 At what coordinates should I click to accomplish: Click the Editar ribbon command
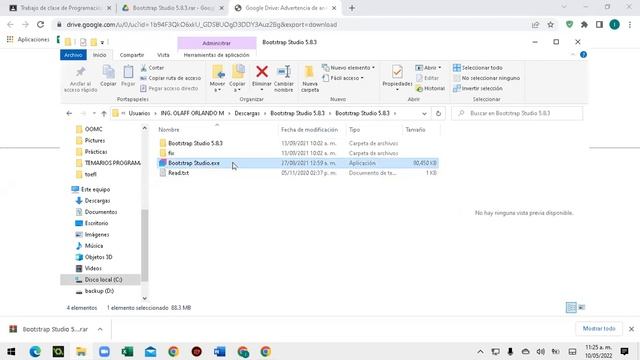pyautogui.click(x=427, y=78)
